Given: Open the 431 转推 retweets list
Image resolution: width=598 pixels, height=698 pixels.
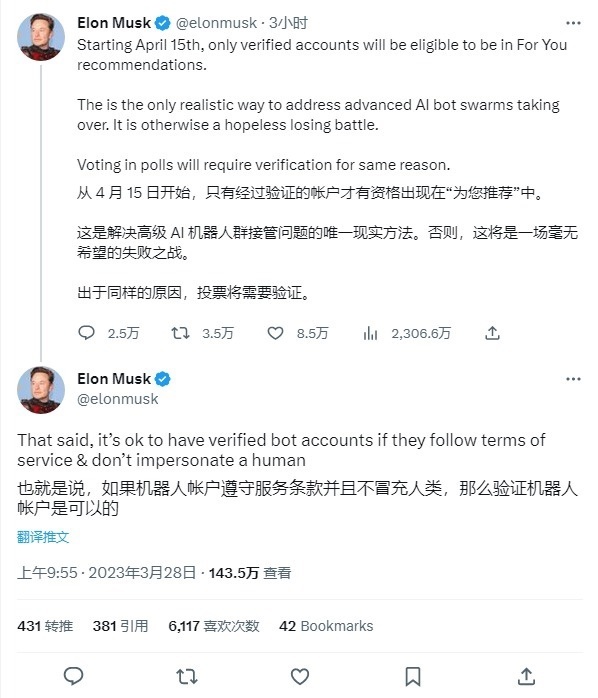Looking at the screenshot, I should (45, 626).
